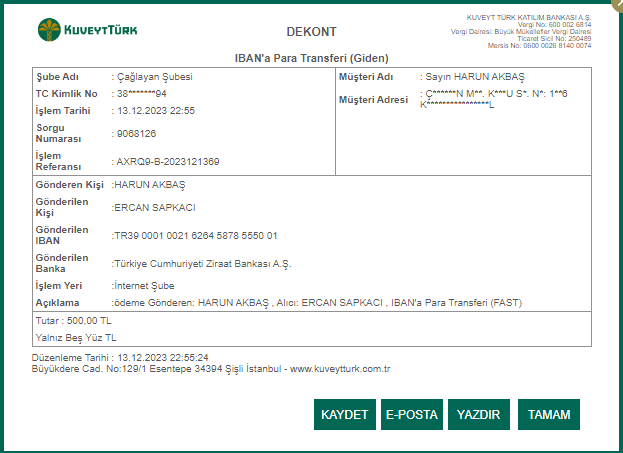Click the Düzenleme Tarihi line

click(x=120, y=358)
